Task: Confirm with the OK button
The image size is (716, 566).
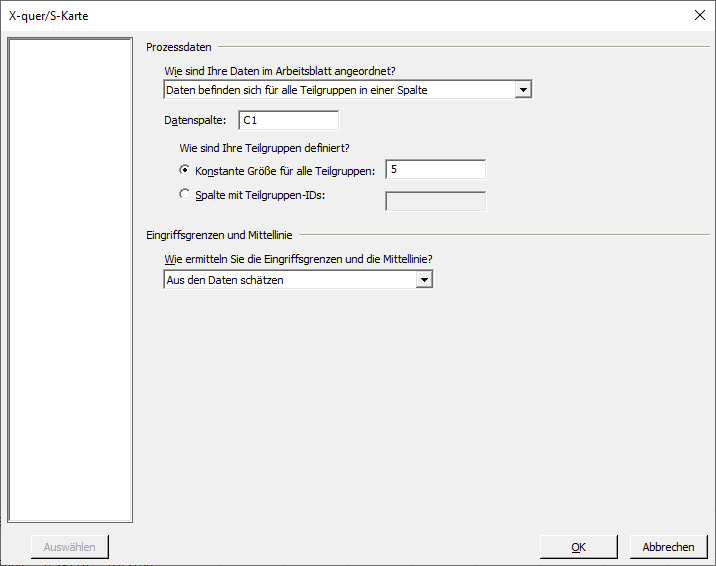Action: [x=579, y=547]
